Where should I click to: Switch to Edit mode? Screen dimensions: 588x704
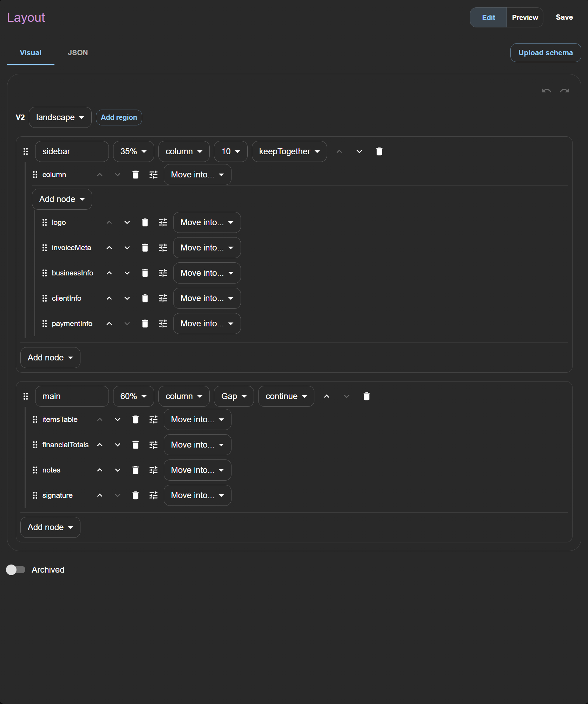488,18
